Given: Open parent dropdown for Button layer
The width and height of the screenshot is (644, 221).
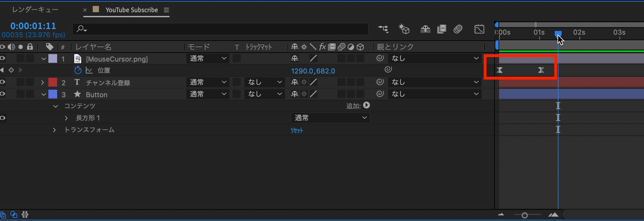Looking at the screenshot, I should (435, 94).
